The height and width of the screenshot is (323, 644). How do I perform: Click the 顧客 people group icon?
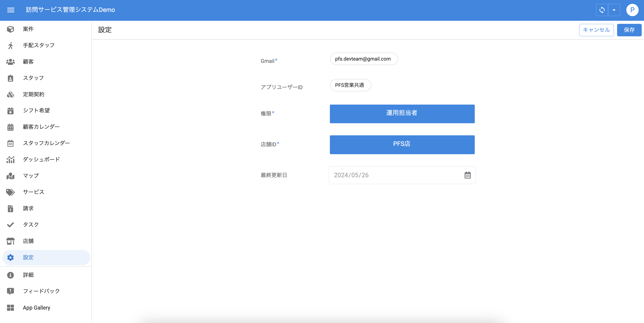point(11,62)
